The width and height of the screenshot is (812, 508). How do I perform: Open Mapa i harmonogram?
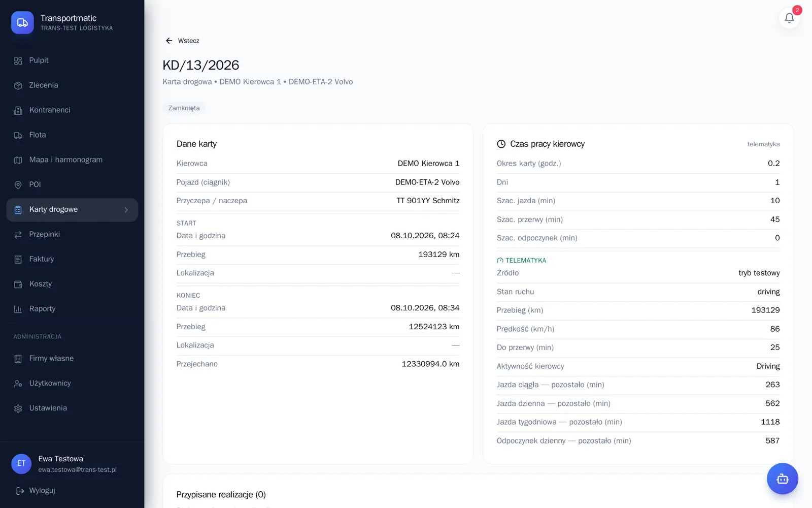coord(72,160)
